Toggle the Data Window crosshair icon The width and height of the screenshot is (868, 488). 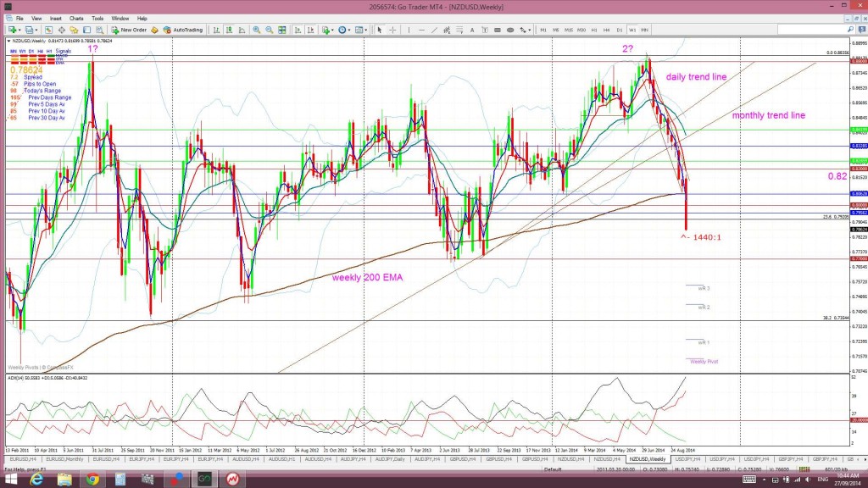point(61,30)
